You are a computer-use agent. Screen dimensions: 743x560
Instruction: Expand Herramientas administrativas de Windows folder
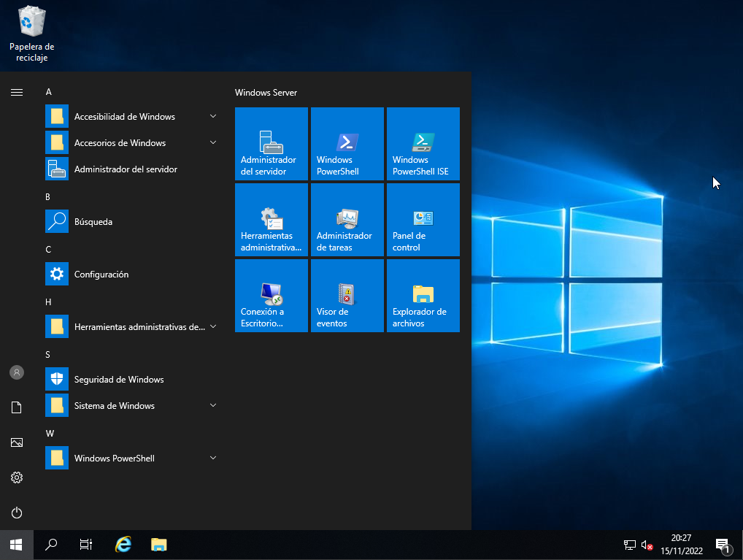131,326
